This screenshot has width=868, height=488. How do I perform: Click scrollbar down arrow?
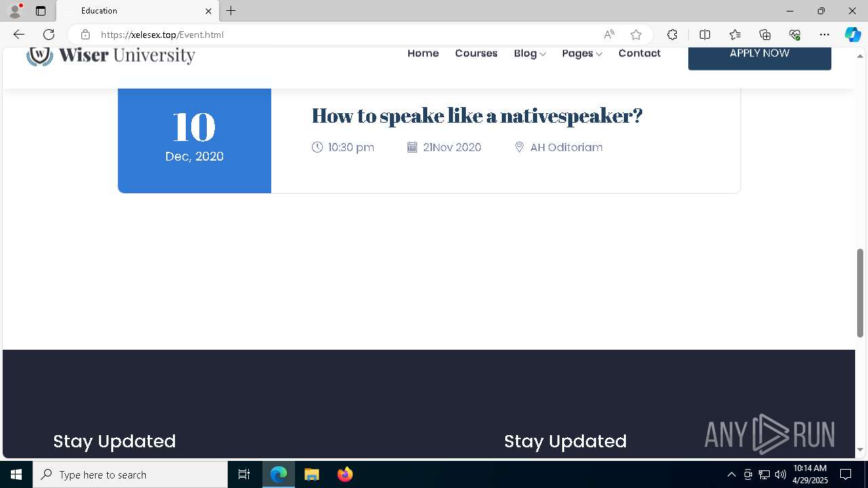click(861, 449)
